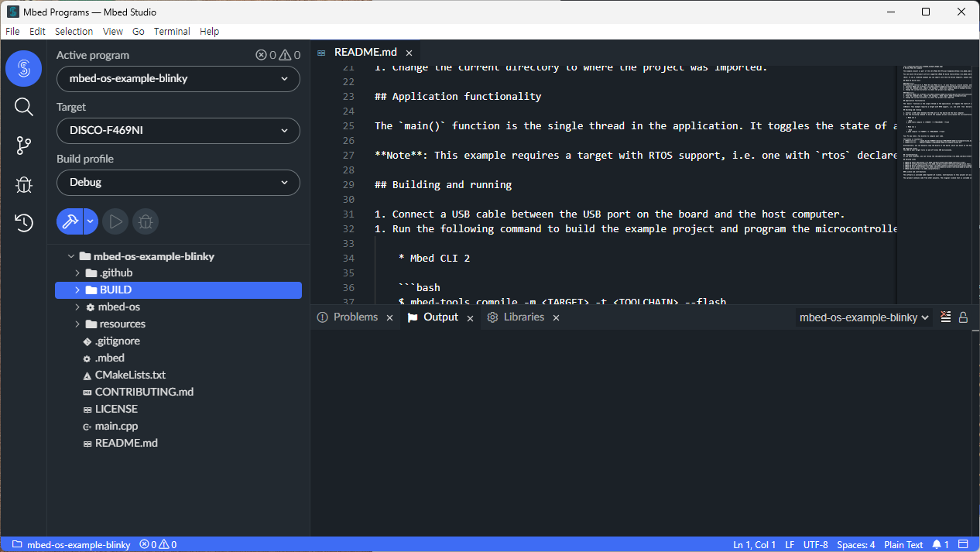Image resolution: width=980 pixels, height=552 pixels.
Task: Change LF line ending in status bar
Action: 790,544
